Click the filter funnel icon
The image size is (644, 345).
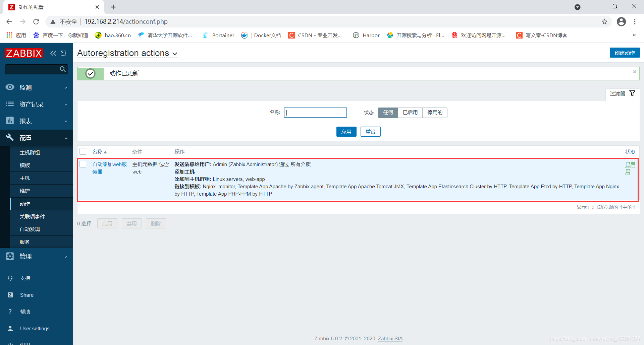coord(632,93)
